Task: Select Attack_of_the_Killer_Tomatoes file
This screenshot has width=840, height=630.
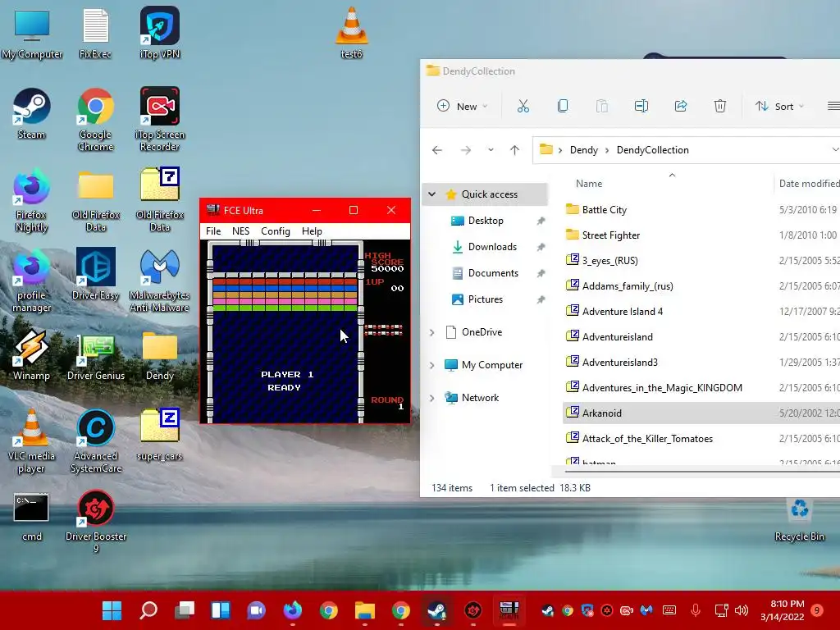Action: (647, 439)
